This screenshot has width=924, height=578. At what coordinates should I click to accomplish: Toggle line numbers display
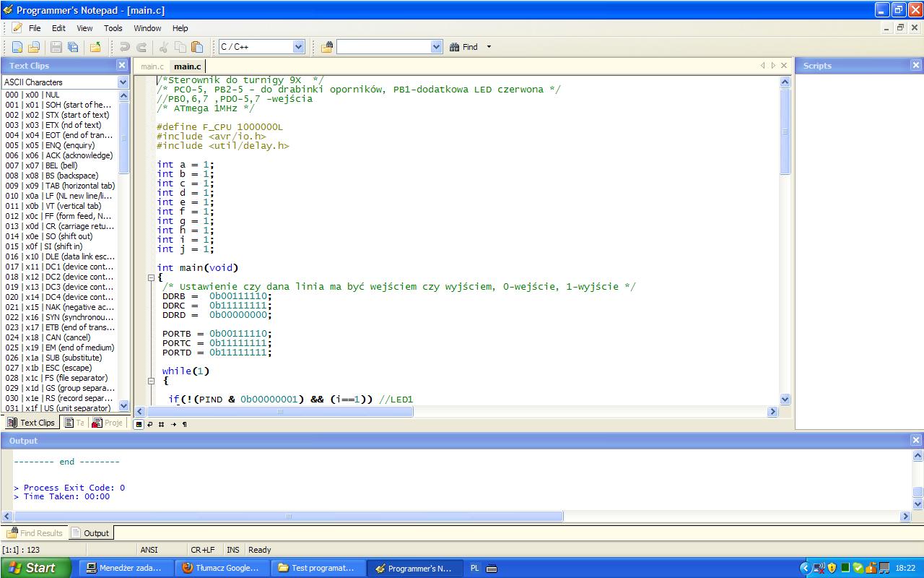click(x=162, y=424)
